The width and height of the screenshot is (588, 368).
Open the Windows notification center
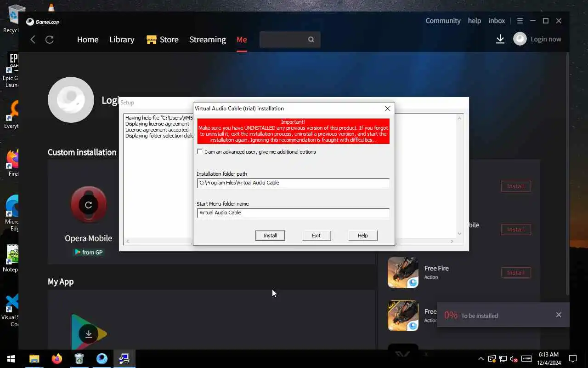[x=573, y=359]
